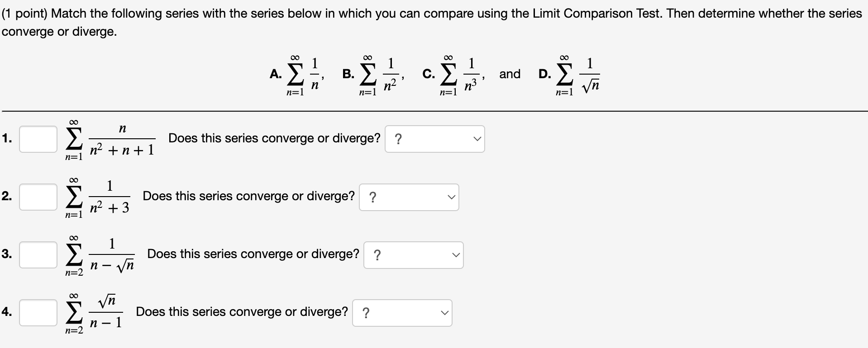Image resolution: width=868 pixels, height=348 pixels.
Task: Click the matching-letter box for problem 2
Action: 38,197
